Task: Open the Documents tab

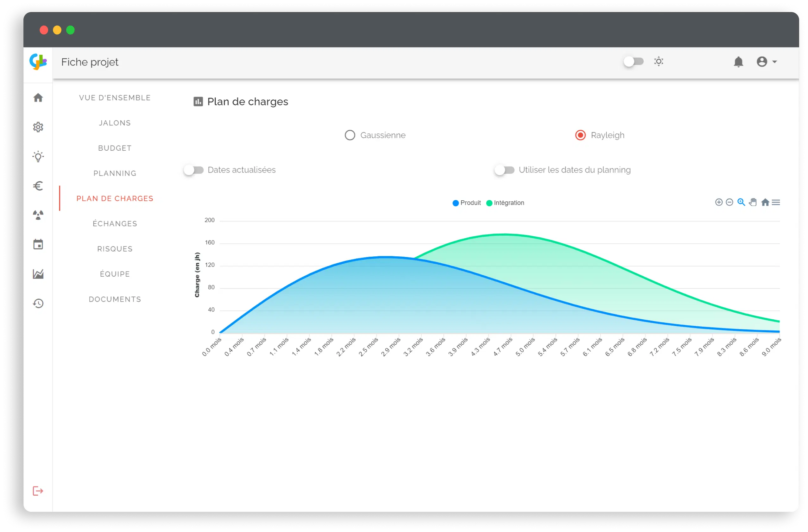Action: pyautogui.click(x=115, y=299)
